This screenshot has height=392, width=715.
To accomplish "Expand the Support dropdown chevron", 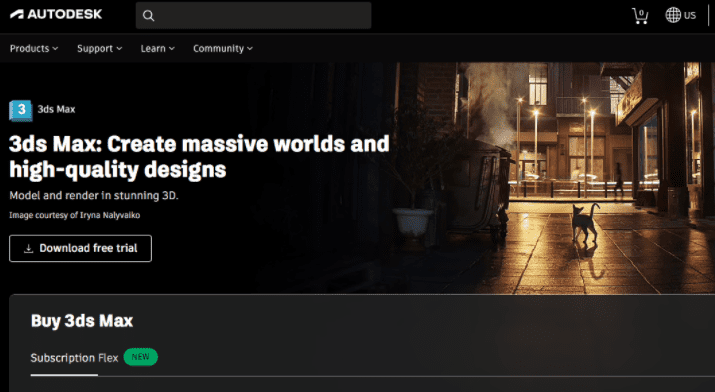I will coord(119,48).
